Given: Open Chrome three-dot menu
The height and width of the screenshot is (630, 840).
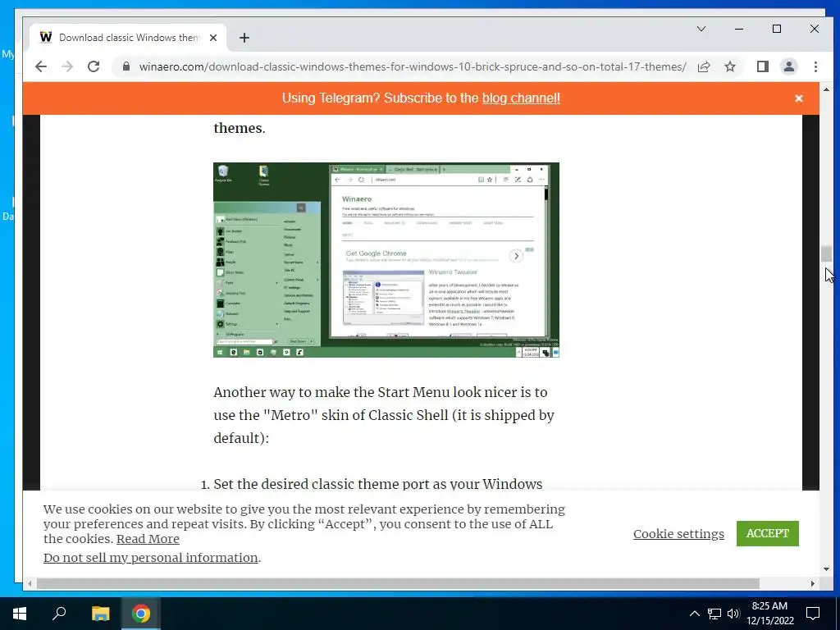Looking at the screenshot, I should [815, 66].
